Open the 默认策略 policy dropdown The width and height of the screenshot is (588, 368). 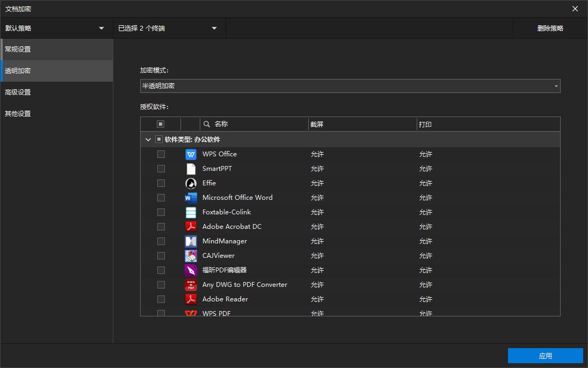coord(56,28)
